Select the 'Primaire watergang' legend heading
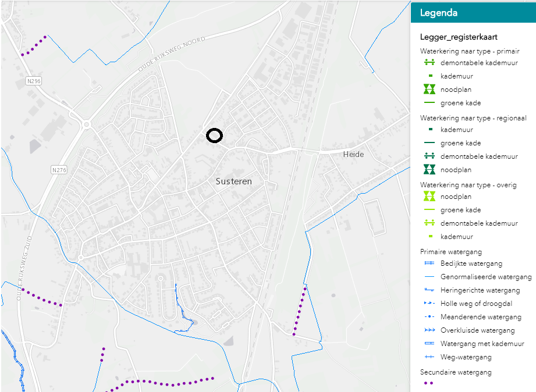 [x=451, y=252]
